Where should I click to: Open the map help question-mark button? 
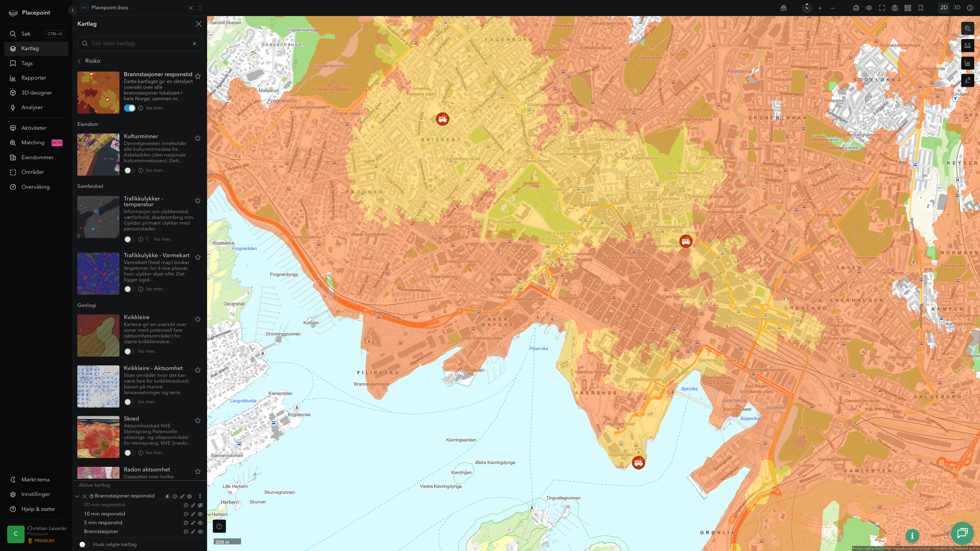point(219,526)
